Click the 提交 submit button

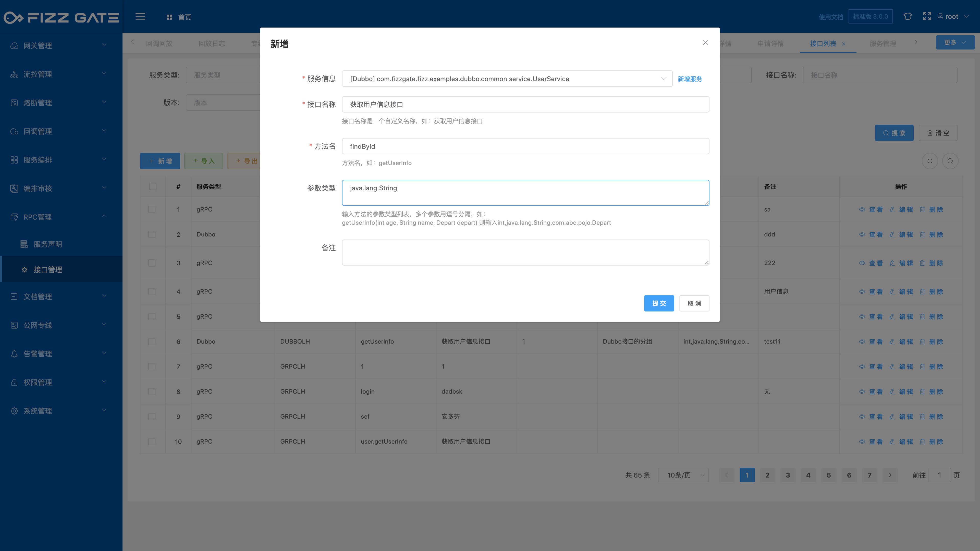[658, 304]
